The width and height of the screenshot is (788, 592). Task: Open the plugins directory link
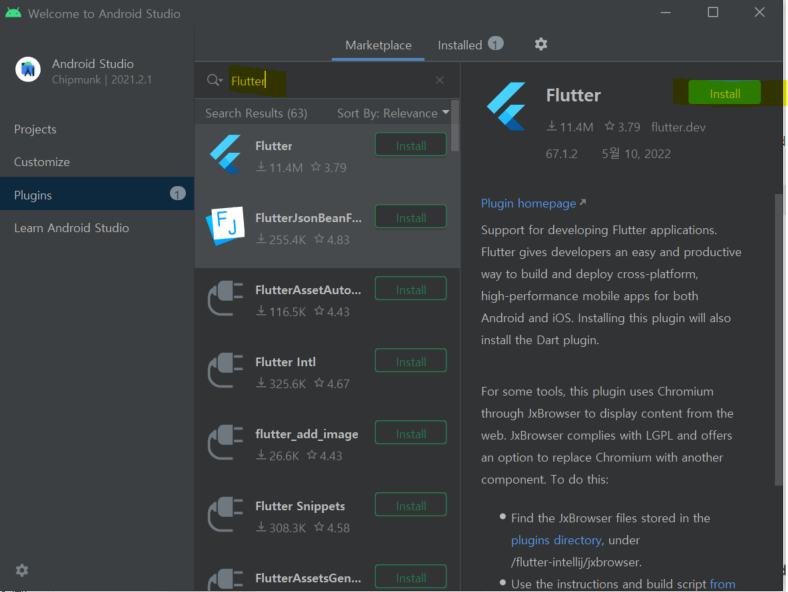[556, 540]
